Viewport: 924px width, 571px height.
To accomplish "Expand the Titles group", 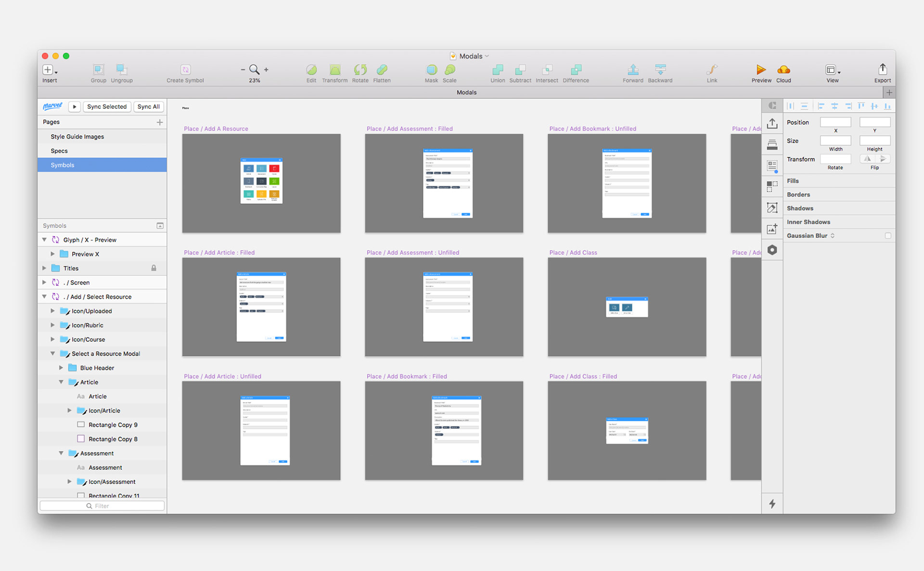I will click(x=44, y=268).
